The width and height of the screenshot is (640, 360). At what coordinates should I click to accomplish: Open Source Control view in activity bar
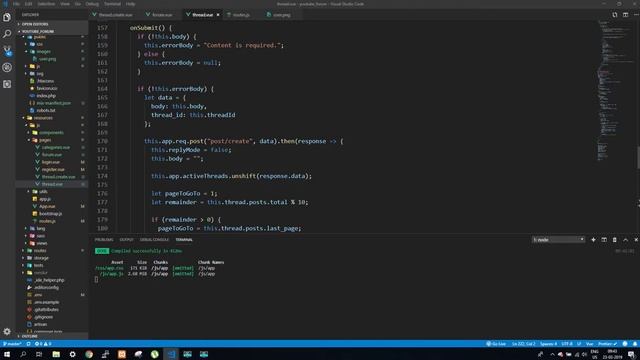tap(7, 51)
